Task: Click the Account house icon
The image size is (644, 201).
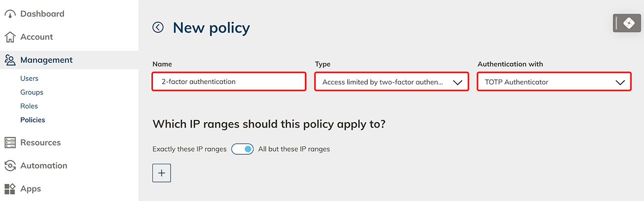Action: 10,37
